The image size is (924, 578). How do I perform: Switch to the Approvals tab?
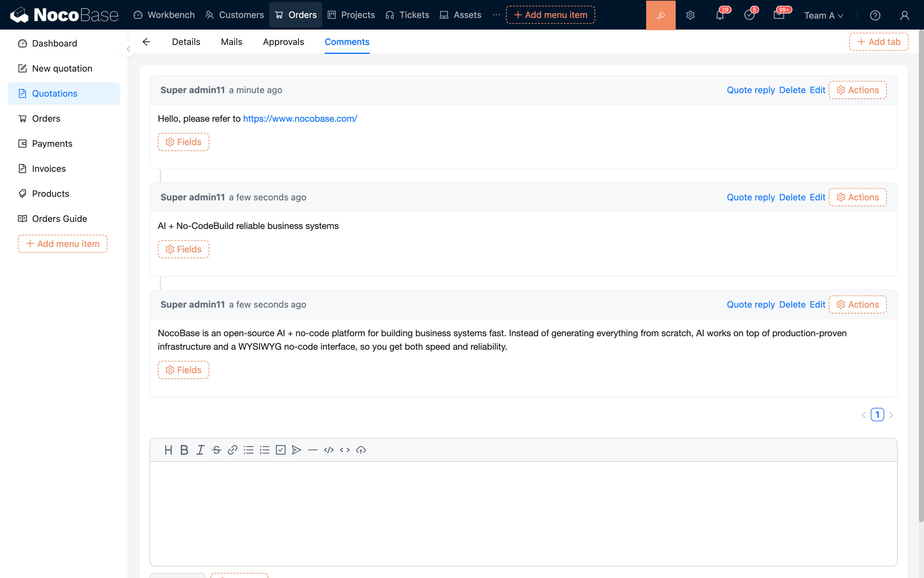click(x=283, y=42)
